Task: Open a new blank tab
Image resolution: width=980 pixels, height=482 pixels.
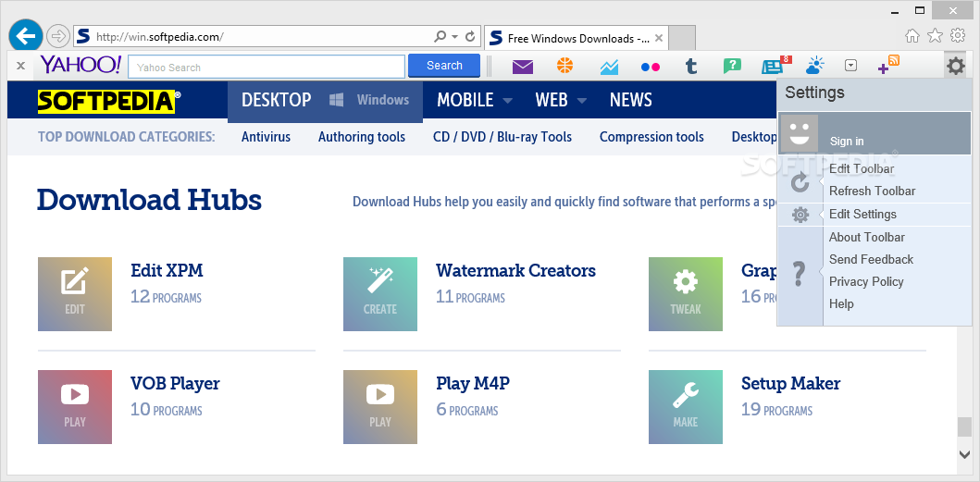Action: pyautogui.click(x=683, y=38)
